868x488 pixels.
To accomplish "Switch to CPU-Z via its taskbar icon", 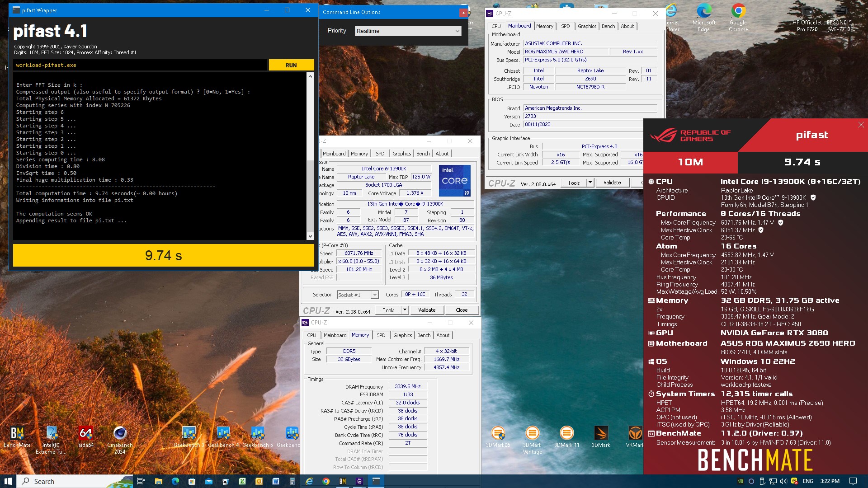I will tap(359, 481).
